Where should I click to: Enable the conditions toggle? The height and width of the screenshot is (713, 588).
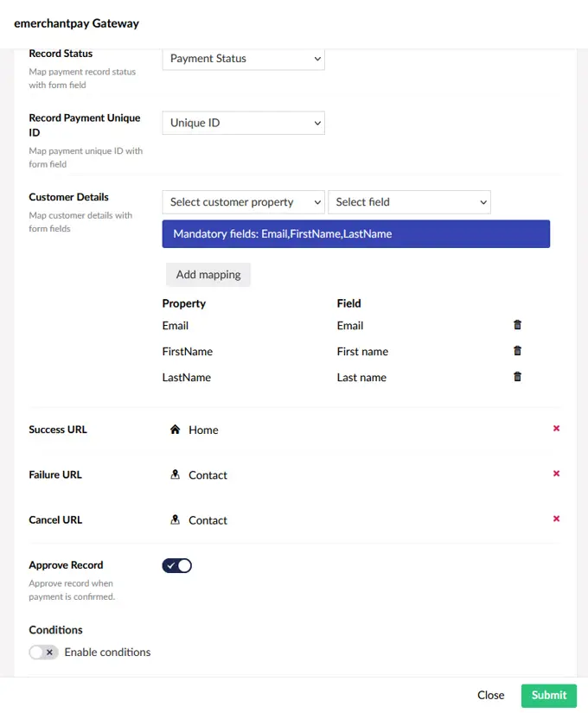click(43, 652)
